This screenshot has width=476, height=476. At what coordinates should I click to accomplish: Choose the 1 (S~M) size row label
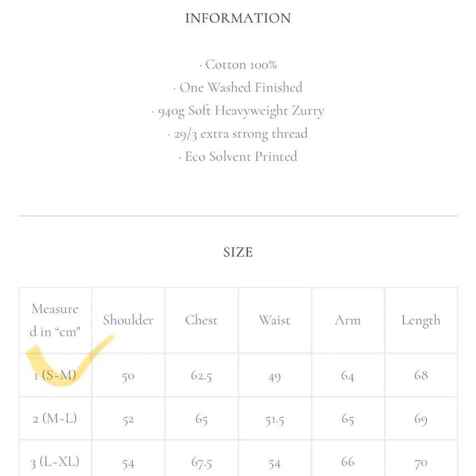[54, 375]
